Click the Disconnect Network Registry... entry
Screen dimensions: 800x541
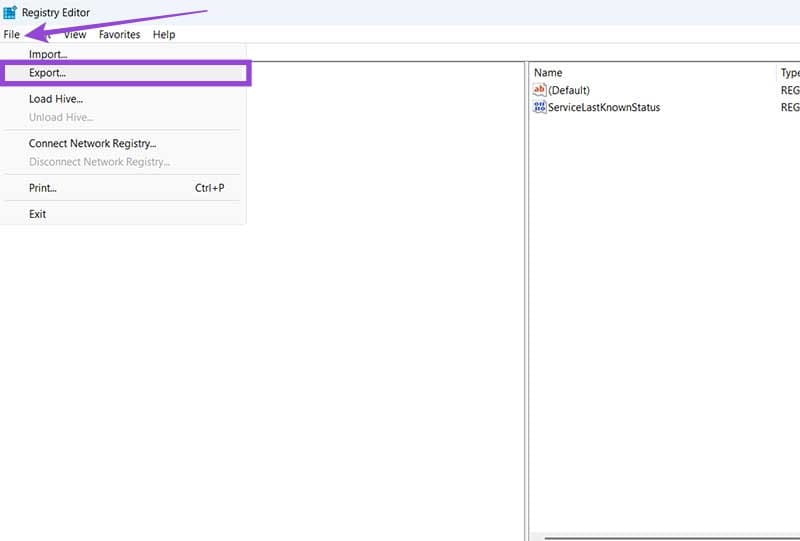[x=99, y=162]
